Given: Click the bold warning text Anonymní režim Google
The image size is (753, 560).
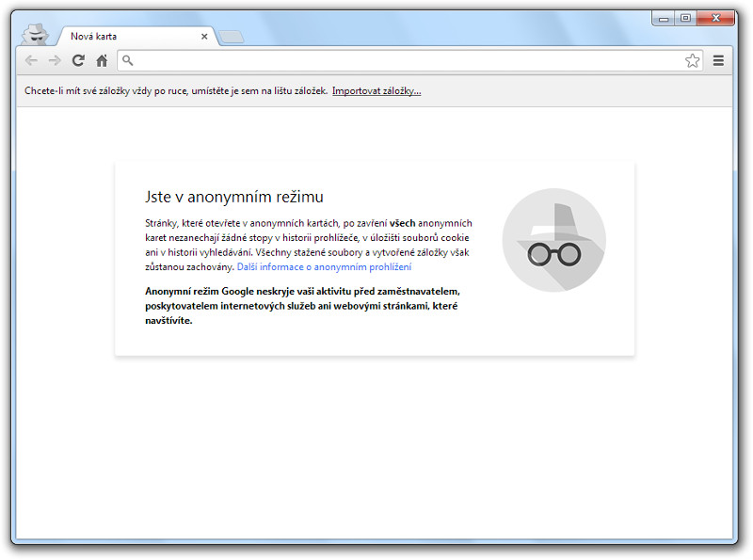Looking at the screenshot, I should coord(302,306).
